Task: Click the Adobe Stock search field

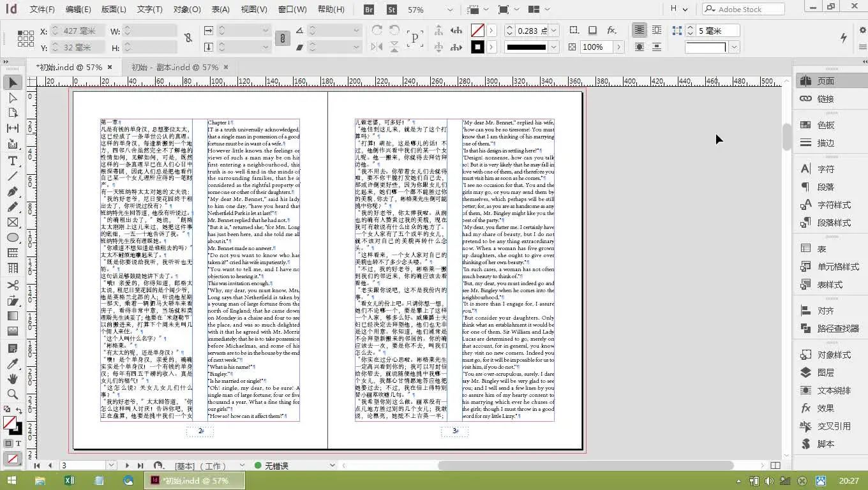Action: 743,10
